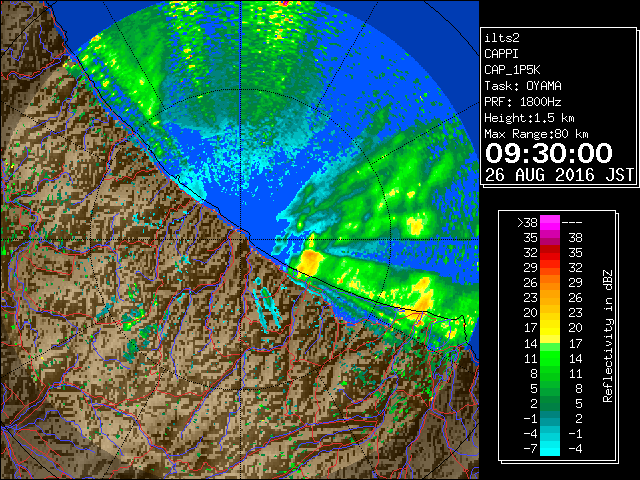
Task: Click the 'Reflectivity in dBZ' legend title
Action: [608, 336]
